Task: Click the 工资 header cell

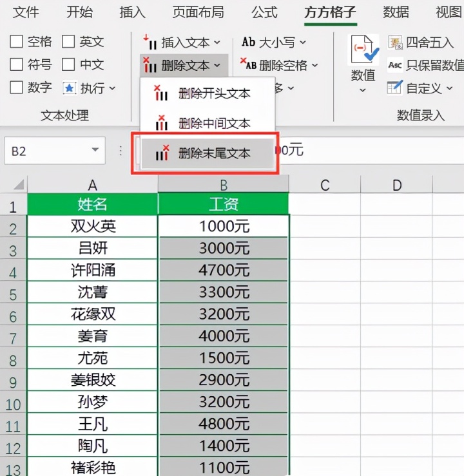Action: pyautogui.click(x=224, y=204)
